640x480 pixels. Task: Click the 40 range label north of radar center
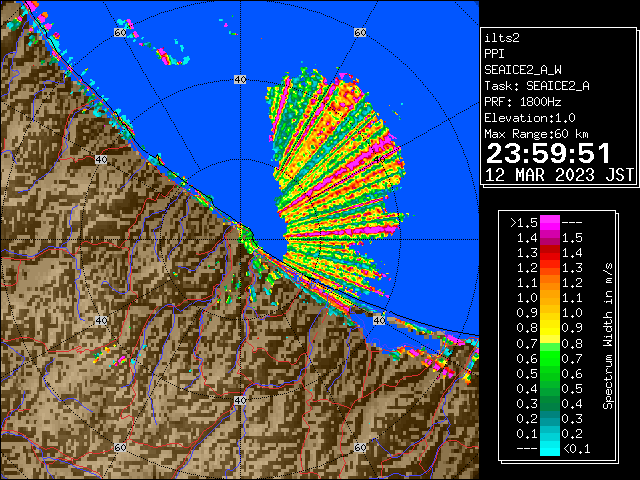(240, 80)
